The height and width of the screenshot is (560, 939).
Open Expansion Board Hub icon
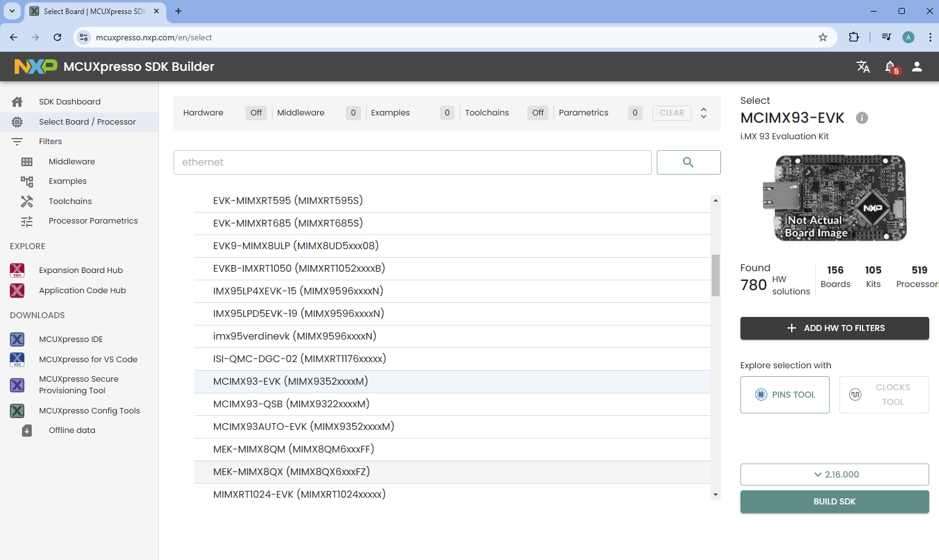(x=17, y=270)
